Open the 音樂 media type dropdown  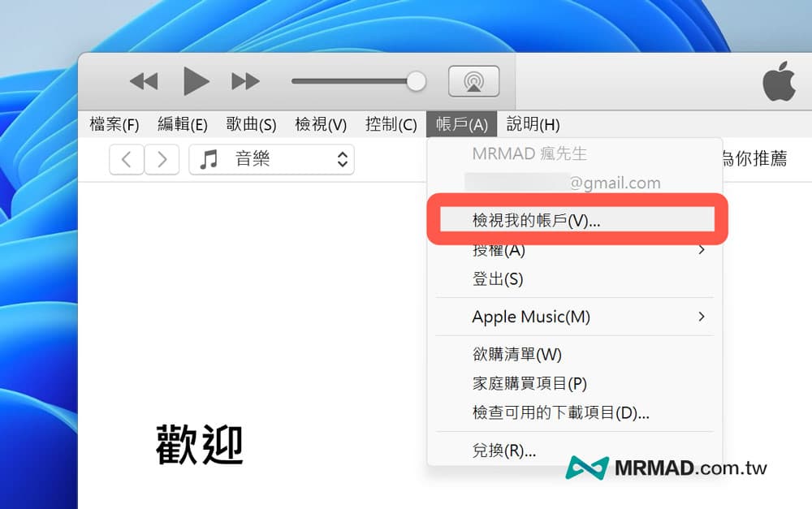coord(272,159)
